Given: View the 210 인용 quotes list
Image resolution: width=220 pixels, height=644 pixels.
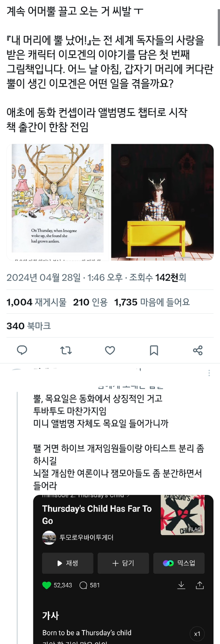Looking at the screenshot, I should [x=90, y=302].
